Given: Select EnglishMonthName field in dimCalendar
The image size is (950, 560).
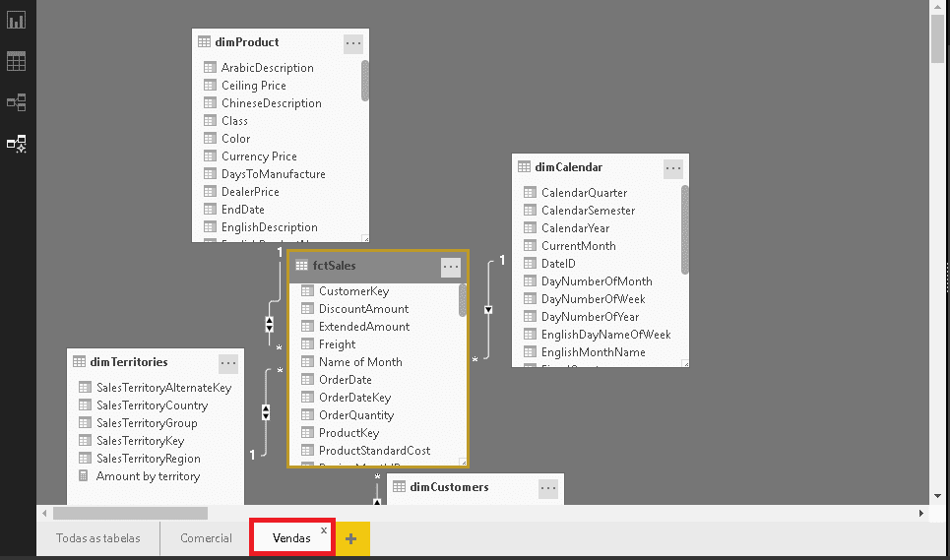Looking at the screenshot, I should pyautogui.click(x=584, y=352).
